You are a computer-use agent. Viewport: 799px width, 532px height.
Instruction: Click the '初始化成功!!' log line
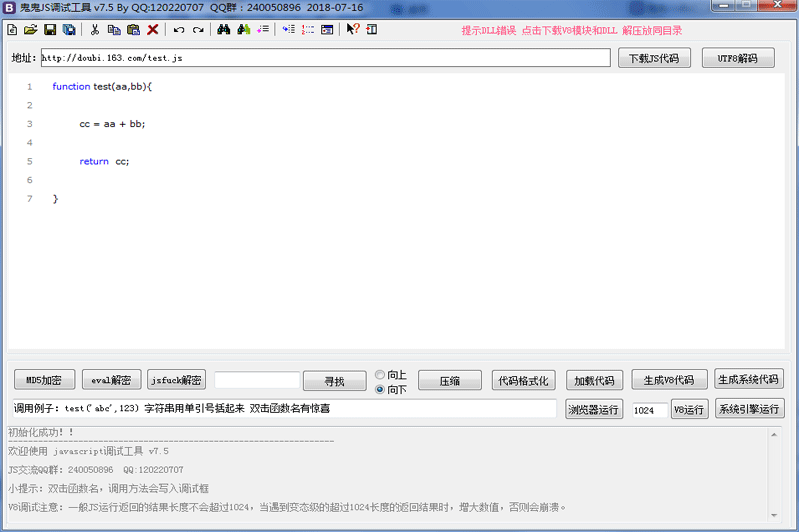pyautogui.click(x=41, y=432)
